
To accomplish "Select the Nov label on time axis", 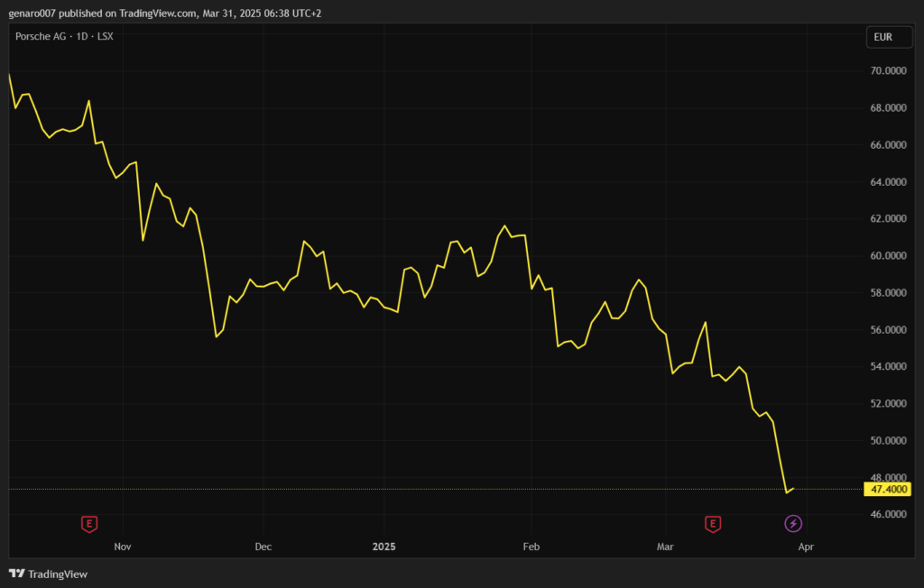I will tap(124, 547).
